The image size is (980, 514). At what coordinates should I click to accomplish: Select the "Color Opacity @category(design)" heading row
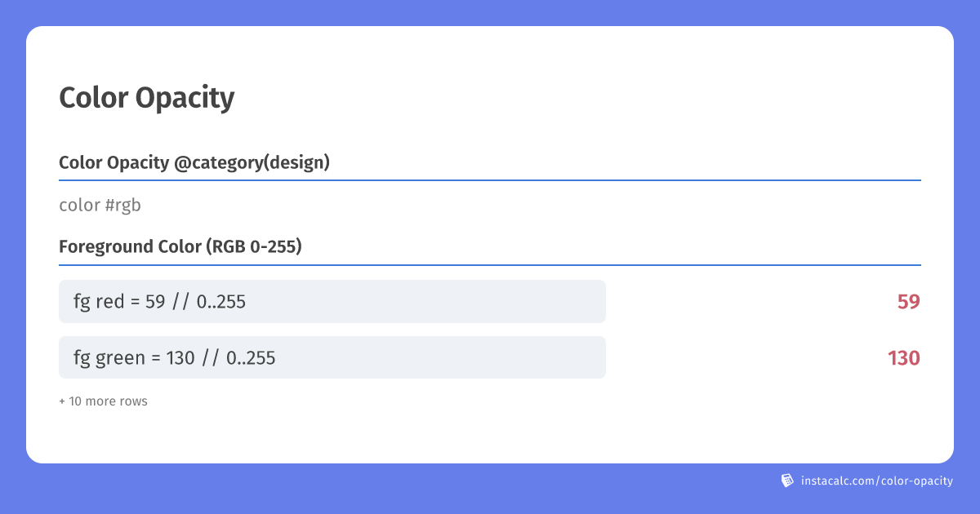click(x=490, y=162)
